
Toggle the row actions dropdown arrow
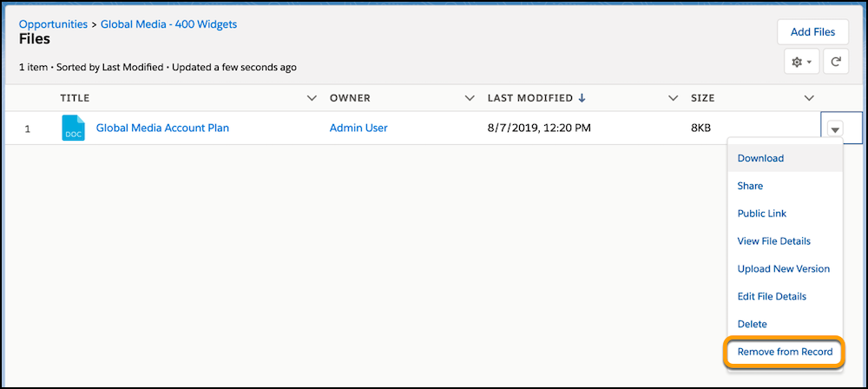(x=835, y=129)
